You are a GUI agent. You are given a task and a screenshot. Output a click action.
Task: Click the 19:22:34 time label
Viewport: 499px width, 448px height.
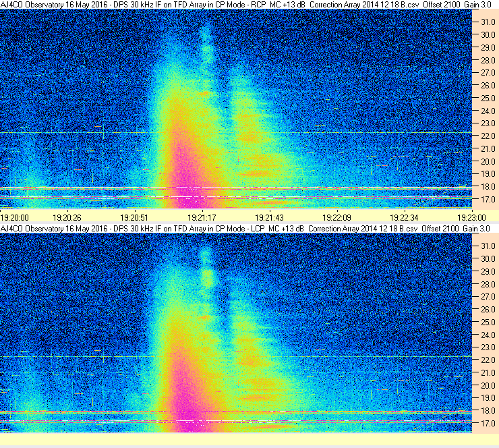pos(404,218)
